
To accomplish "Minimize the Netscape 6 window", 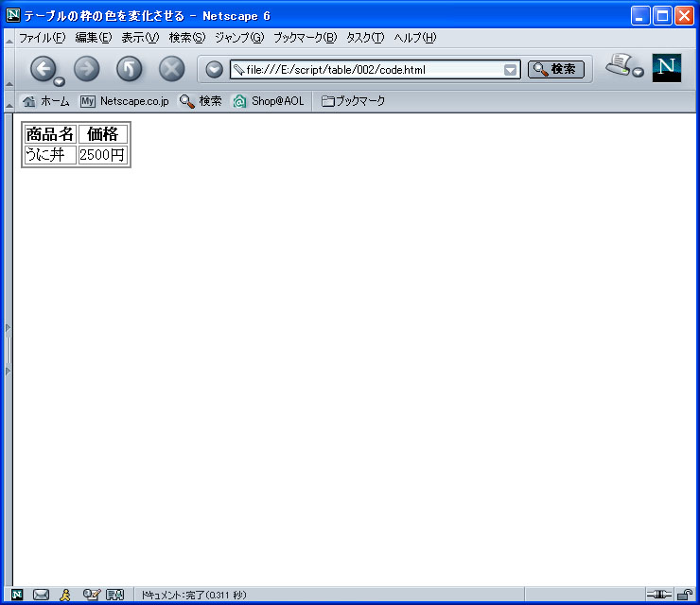I will tap(640, 16).
